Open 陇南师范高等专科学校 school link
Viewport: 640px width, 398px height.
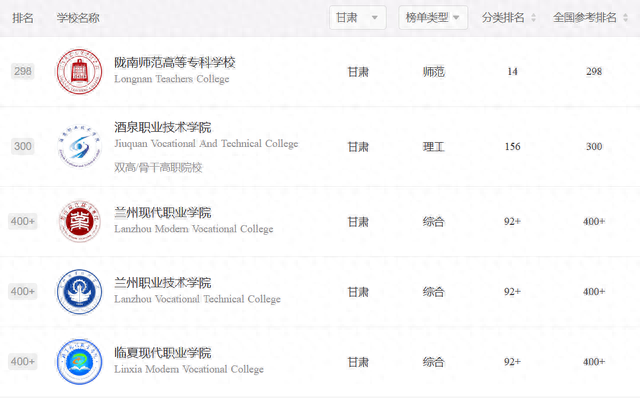coord(175,62)
